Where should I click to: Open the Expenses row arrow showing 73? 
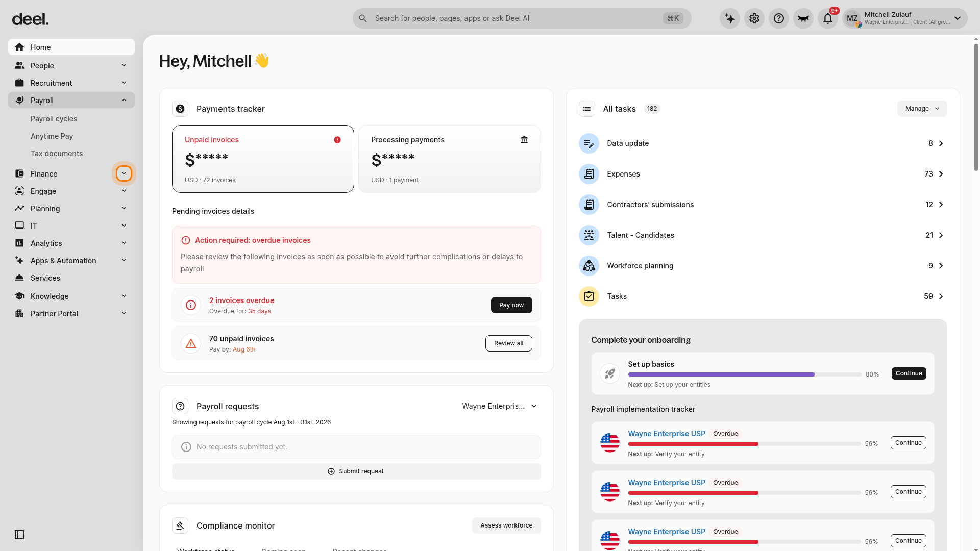coord(941,174)
